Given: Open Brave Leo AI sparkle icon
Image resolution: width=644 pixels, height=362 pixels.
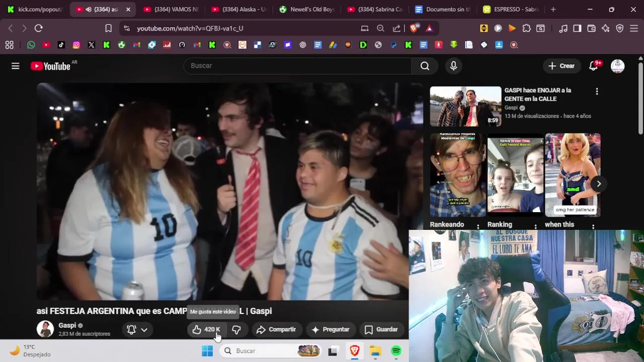Looking at the screenshot, I should click(605, 29).
